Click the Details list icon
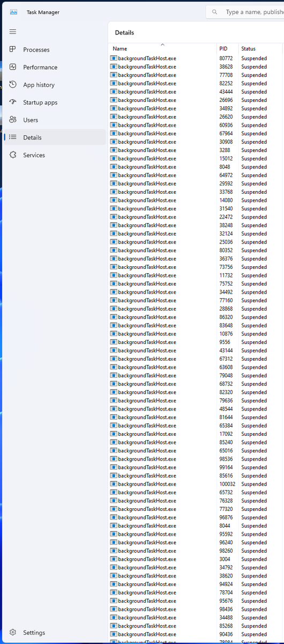 click(x=13, y=137)
